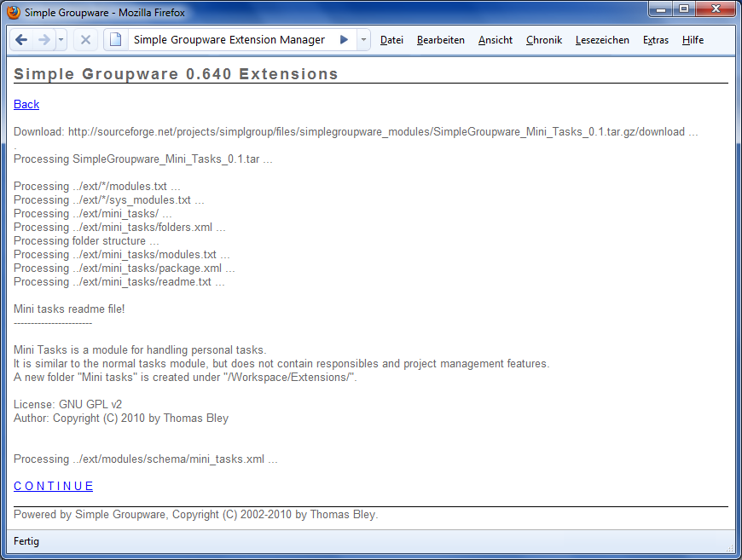Open the Extras menu
The height and width of the screenshot is (560, 742).
(656, 40)
